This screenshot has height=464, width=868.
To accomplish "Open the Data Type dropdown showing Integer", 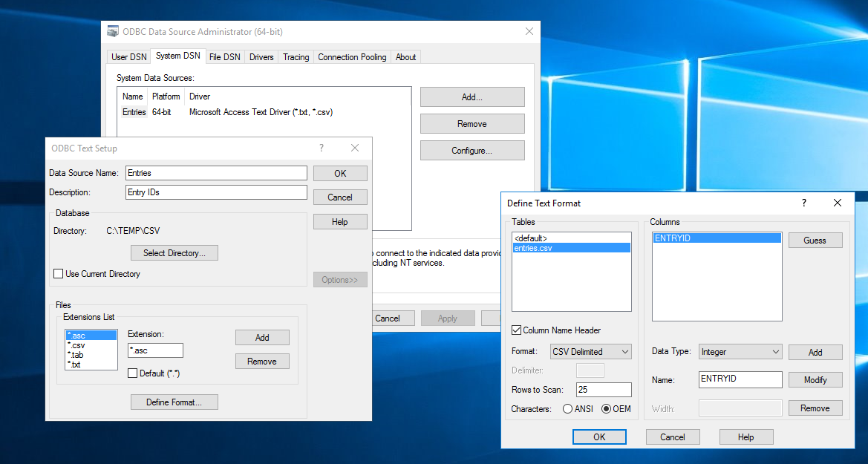I will [x=740, y=352].
